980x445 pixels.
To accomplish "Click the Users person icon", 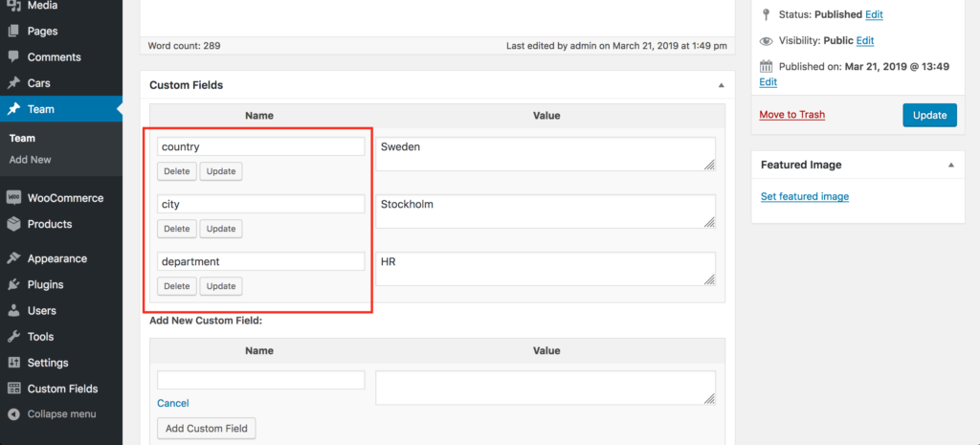I will (x=13, y=311).
